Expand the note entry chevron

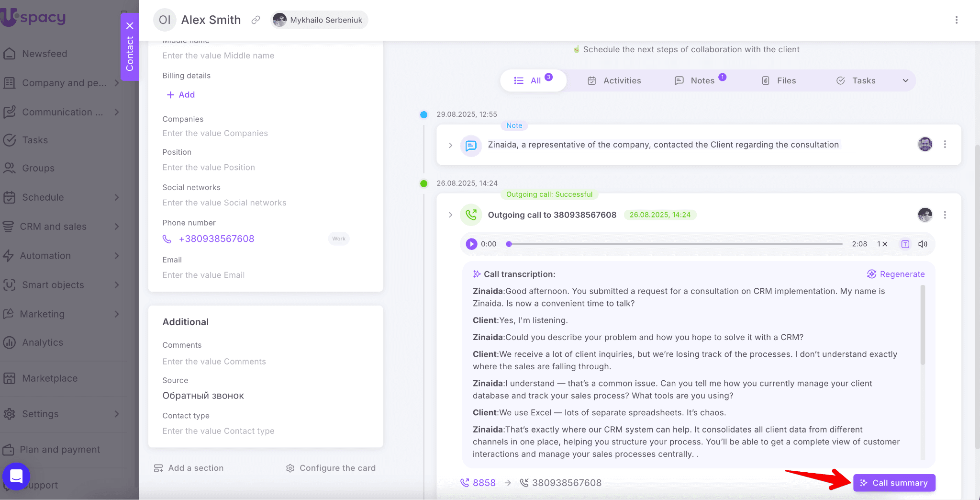pyautogui.click(x=450, y=145)
